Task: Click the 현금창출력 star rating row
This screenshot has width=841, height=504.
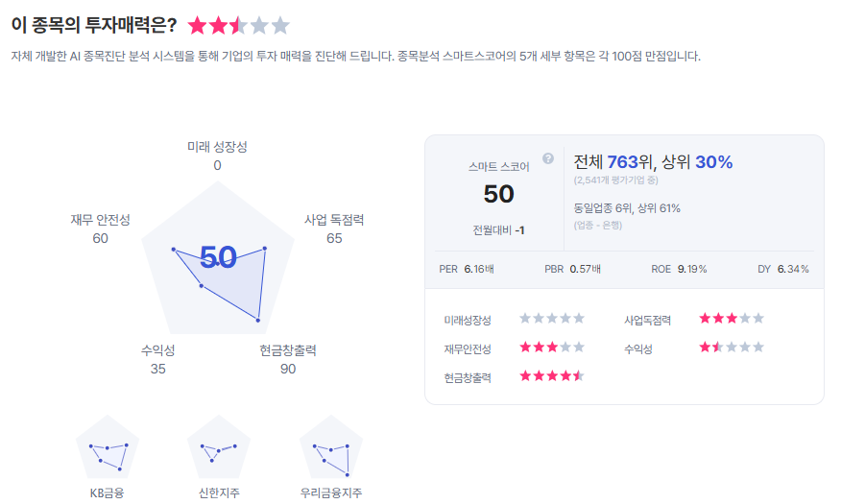Action: tap(552, 376)
